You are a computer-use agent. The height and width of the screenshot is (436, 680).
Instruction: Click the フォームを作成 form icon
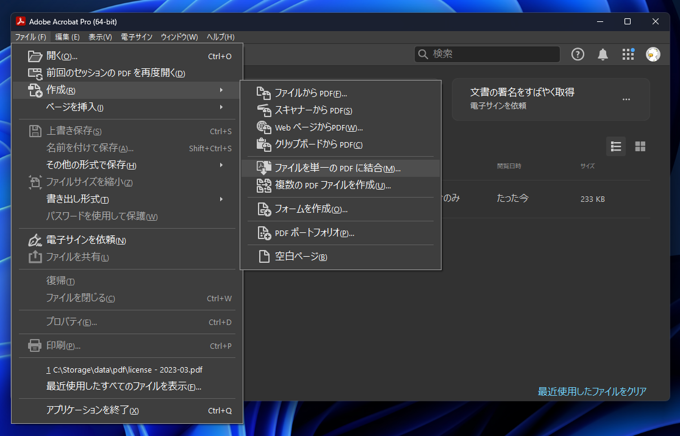(x=264, y=209)
